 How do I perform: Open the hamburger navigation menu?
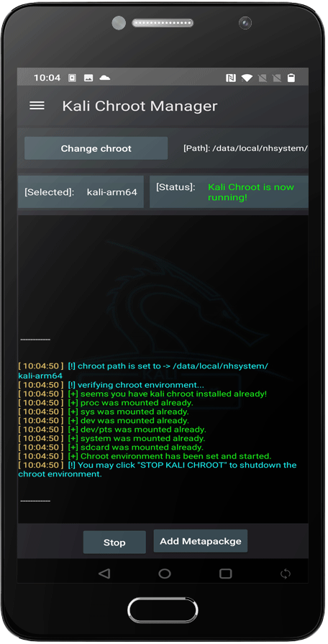[37, 106]
